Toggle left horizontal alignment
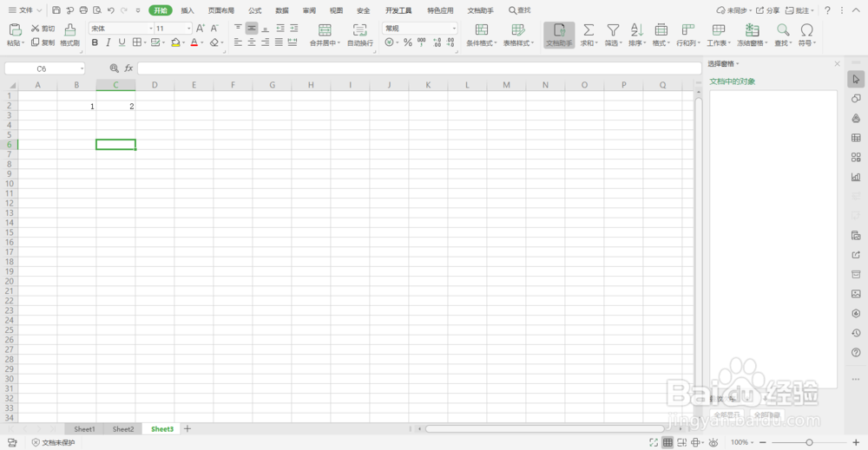The height and width of the screenshot is (450, 868). click(x=238, y=42)
